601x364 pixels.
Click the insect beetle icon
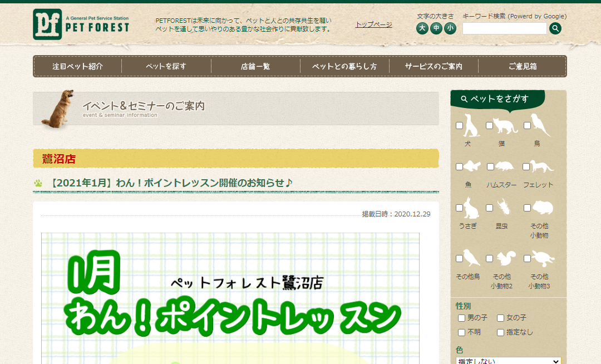pos(505,207)
